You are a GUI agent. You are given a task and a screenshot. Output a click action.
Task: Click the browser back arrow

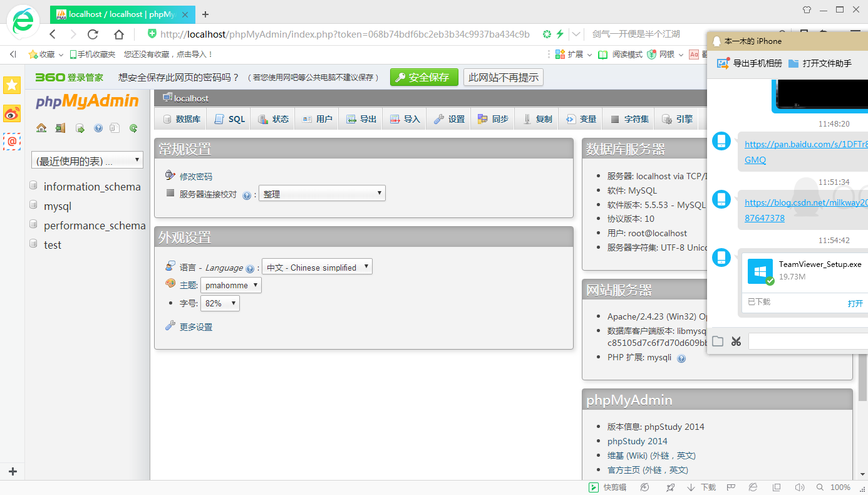[x=53, y=34]
